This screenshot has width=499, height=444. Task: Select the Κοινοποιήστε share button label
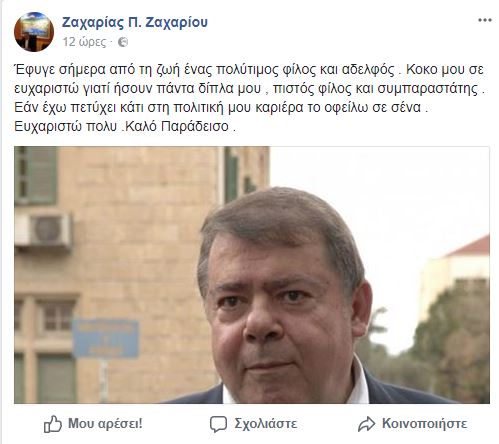(425, 424)
